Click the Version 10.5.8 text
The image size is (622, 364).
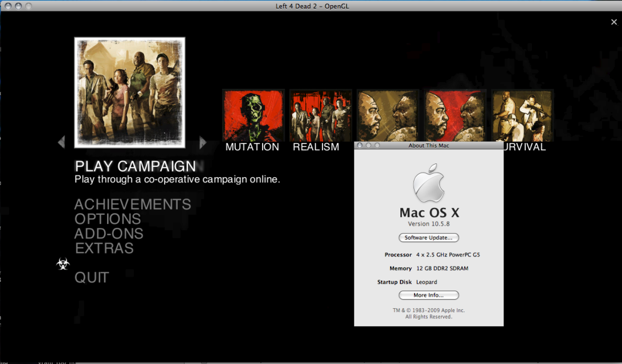point(429,224)
